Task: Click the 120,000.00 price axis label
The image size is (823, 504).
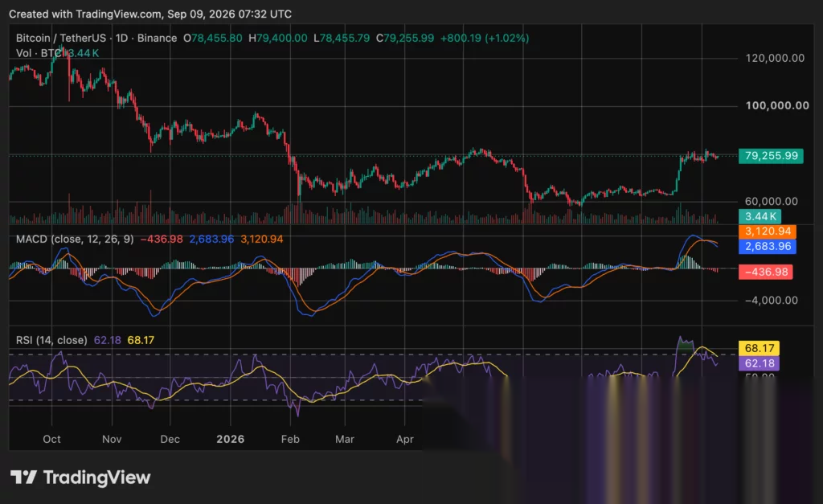Action: 775,58
